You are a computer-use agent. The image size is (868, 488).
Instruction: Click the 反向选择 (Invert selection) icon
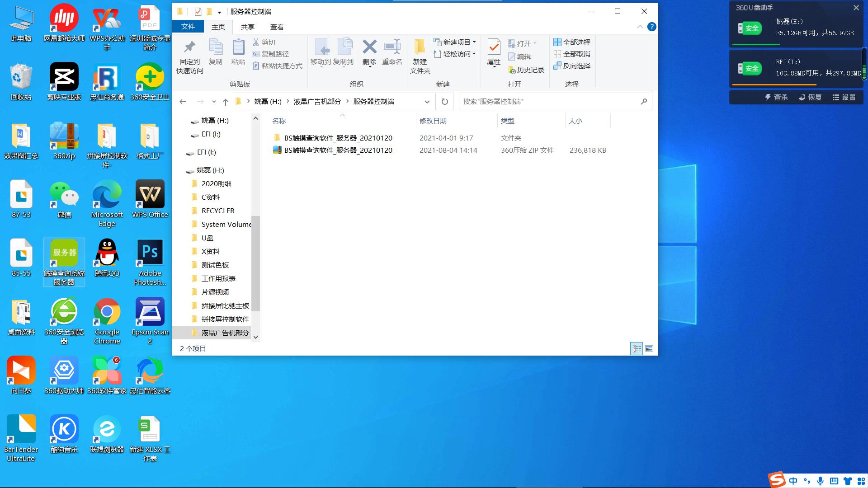click(x=572, y=66)
